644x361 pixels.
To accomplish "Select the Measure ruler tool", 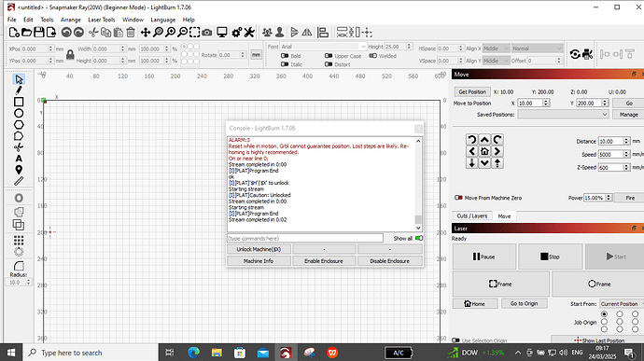I will click(19, 181).
